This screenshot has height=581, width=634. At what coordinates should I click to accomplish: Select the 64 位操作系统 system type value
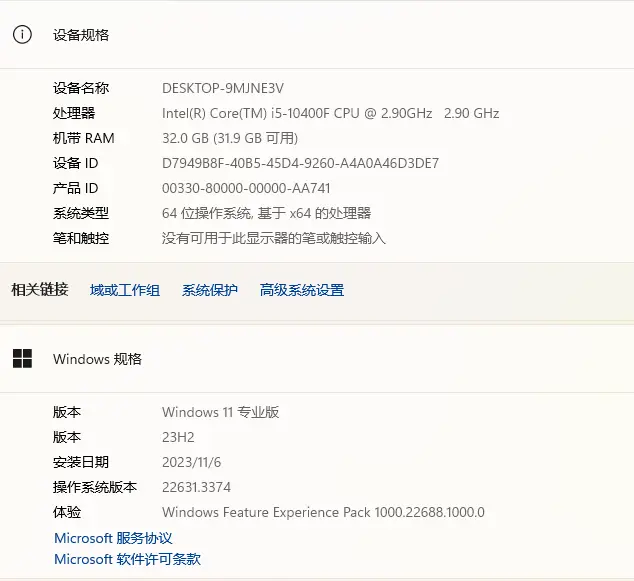click(x=266, y=213)
